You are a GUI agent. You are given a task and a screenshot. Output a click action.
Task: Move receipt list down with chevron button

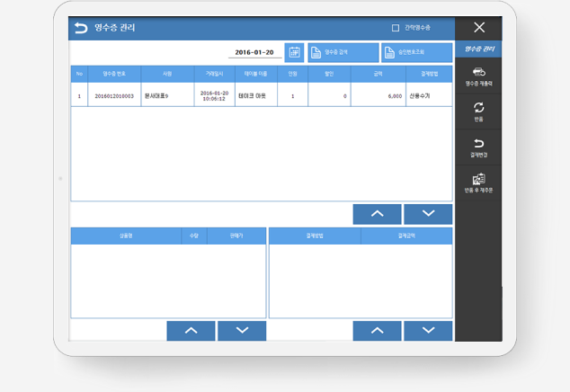pos(428,214)
